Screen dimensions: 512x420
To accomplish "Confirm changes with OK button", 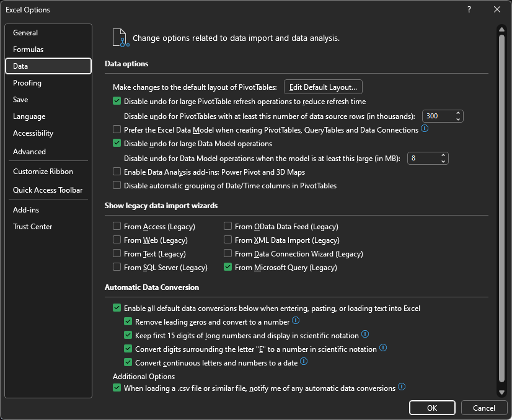I will (x=432, y=408).
